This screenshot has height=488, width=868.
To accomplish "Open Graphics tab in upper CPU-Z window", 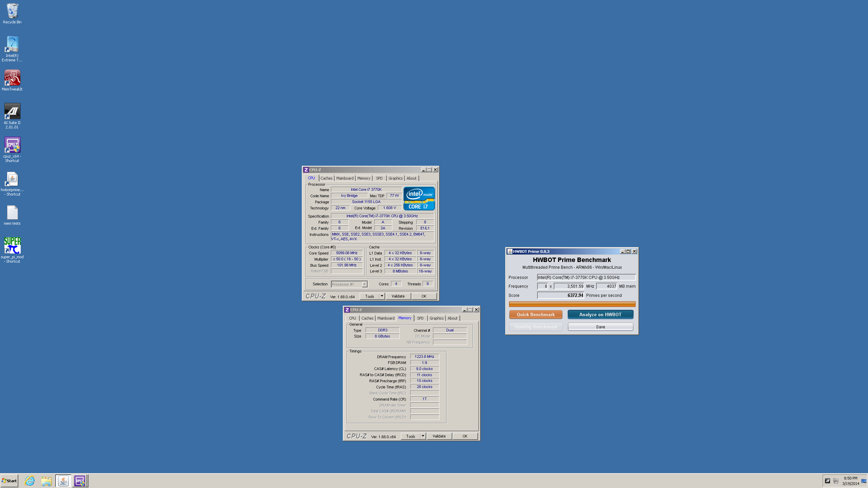I will click(396, 178).
